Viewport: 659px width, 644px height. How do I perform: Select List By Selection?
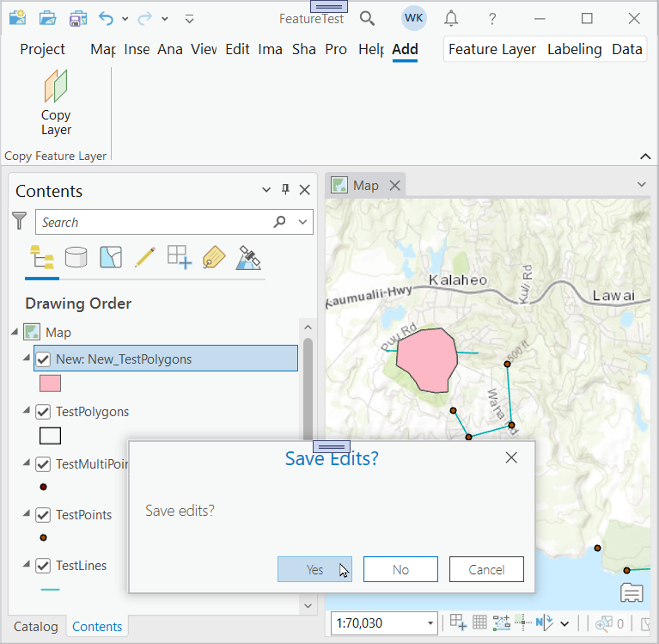pyautogui.click(x=111, y=257)
